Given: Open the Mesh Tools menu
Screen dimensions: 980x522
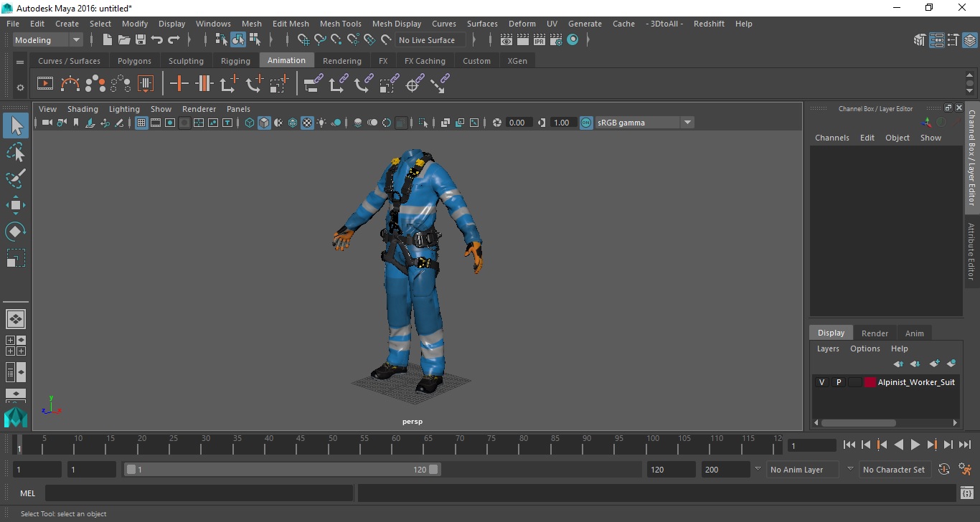Looking at the screenshot, I should point(340,24).
